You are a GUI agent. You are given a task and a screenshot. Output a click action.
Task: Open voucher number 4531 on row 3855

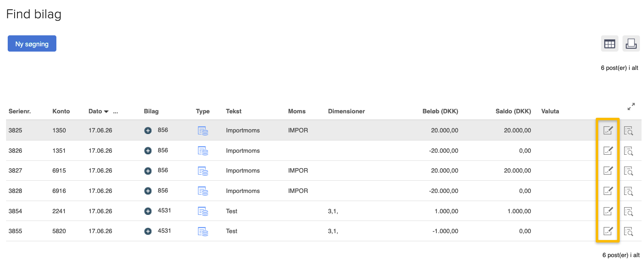click(x=164, y=231)
